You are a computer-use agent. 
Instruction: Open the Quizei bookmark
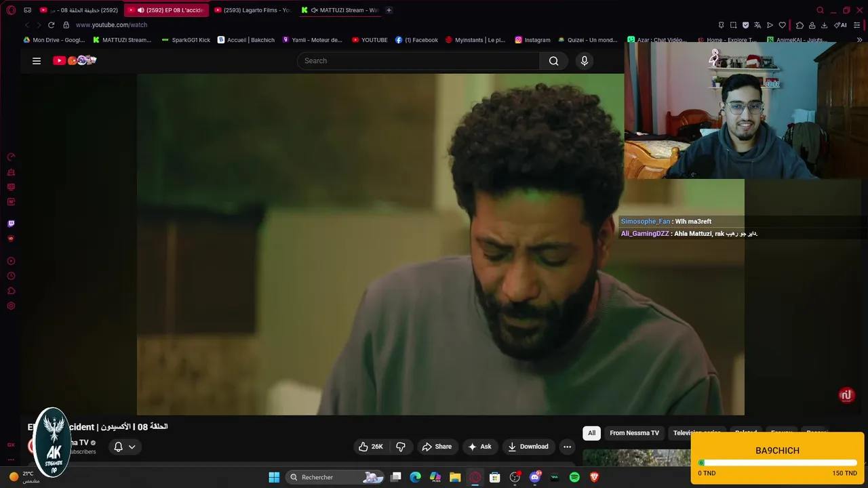point(588,40)
